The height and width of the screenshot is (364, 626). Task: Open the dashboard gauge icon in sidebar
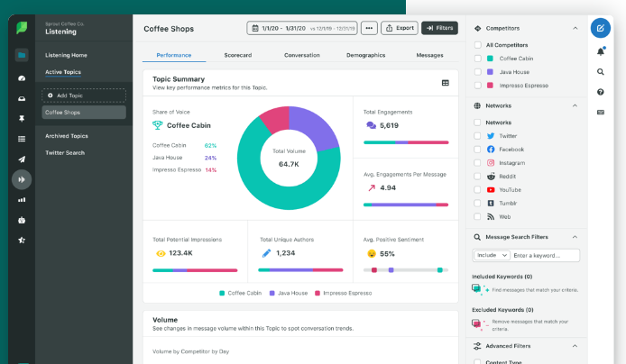click(x=22, y=78)
